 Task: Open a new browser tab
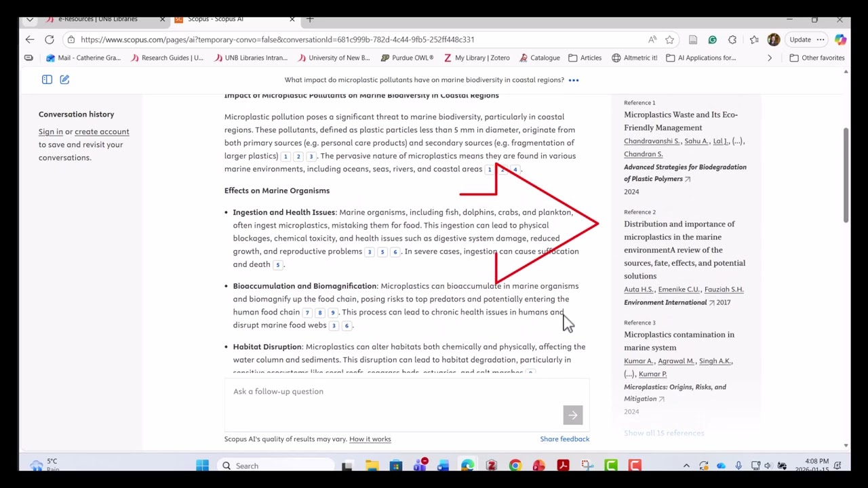coord(310,19)
